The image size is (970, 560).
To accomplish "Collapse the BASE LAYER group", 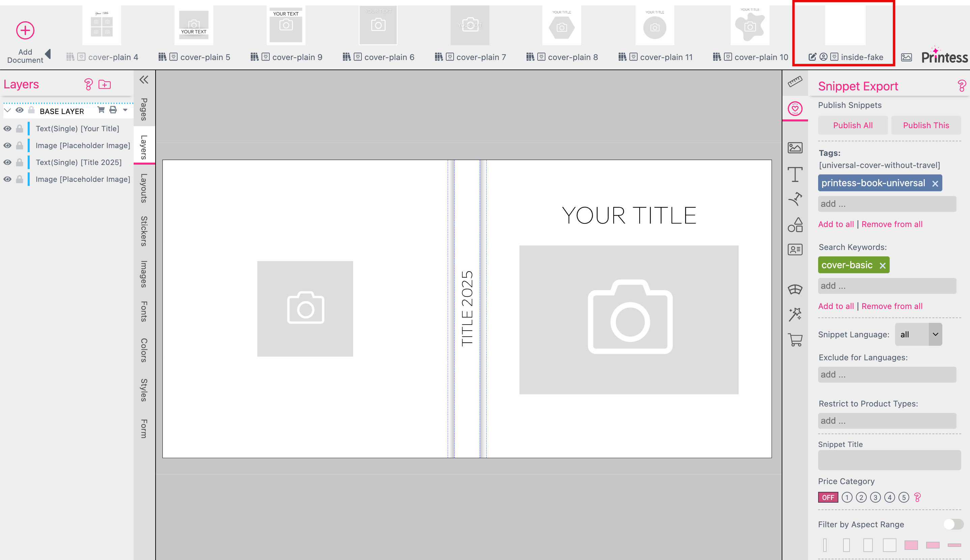I will pos(8,110).
